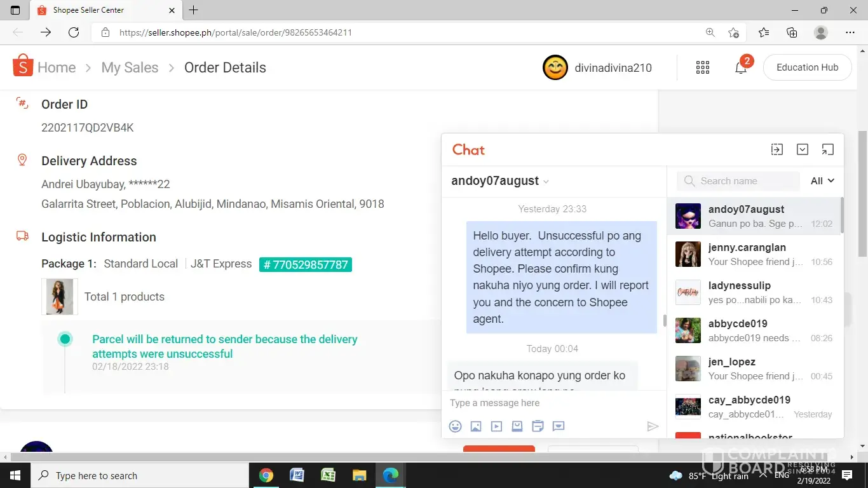This screenshot has width=868, height=488.
Task: Open the apps grid menu icon
Action: click(x=703, y=68)
